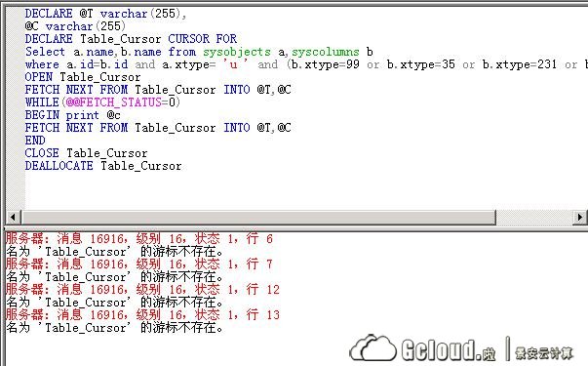Click the CLOSE Table_Cursor statement
Screen dimensions: 588x366
(86, 153)
